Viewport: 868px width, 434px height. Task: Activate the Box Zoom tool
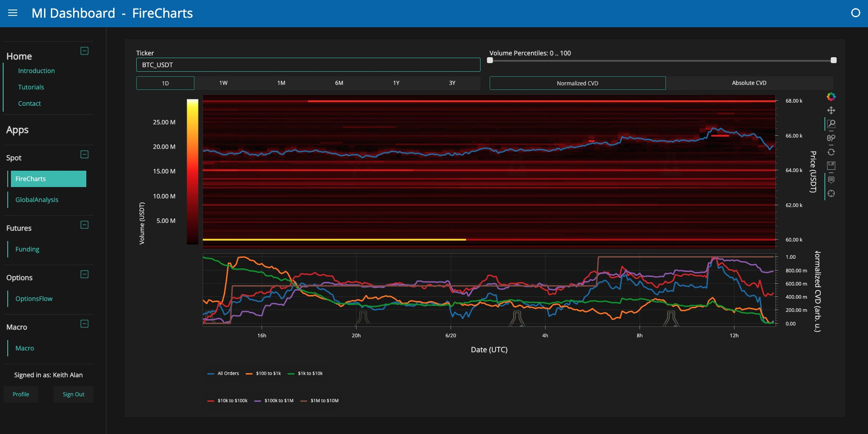coord(831,124)
